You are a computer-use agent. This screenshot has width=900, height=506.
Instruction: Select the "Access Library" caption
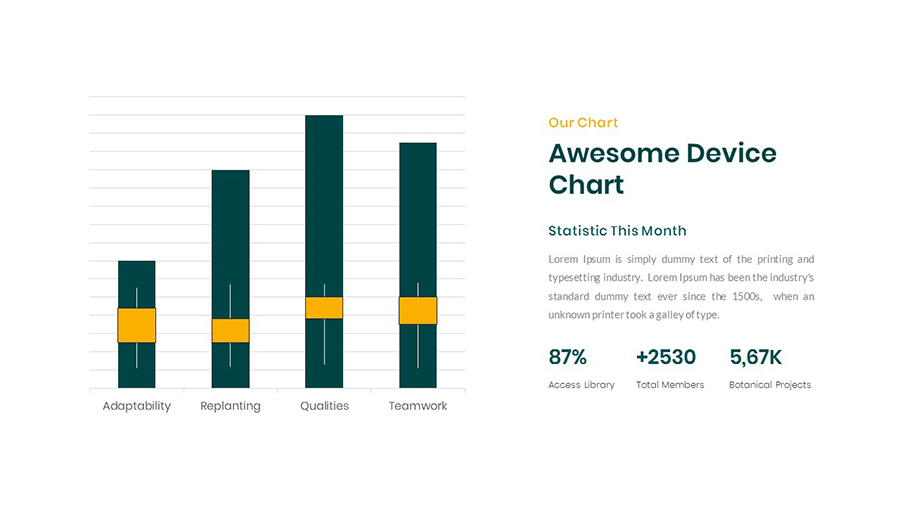tap(581, 385)
